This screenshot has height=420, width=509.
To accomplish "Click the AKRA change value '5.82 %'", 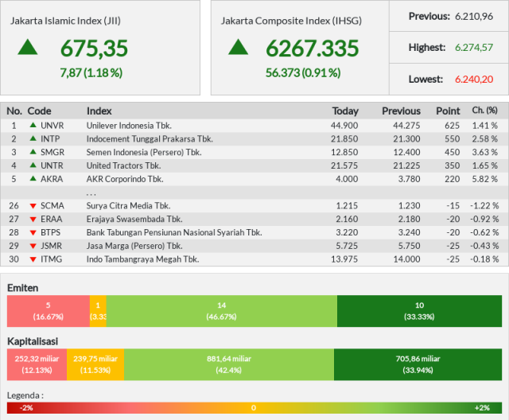I will pos(484,179).
